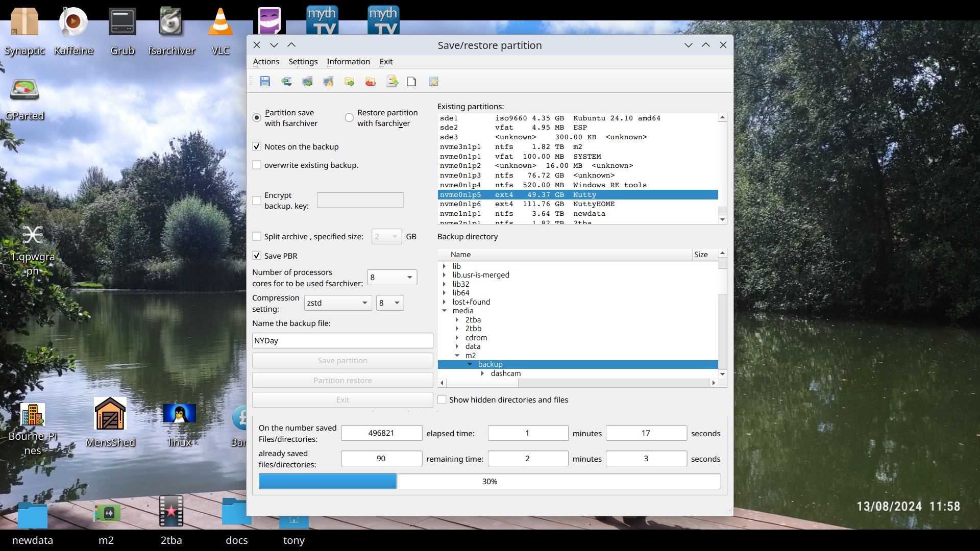Tick Show hidden directories and files

tap(442, 400)
